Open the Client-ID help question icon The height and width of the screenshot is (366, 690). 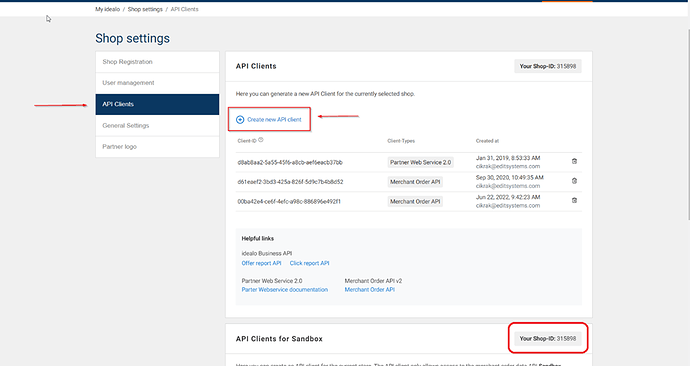[261, 140]
